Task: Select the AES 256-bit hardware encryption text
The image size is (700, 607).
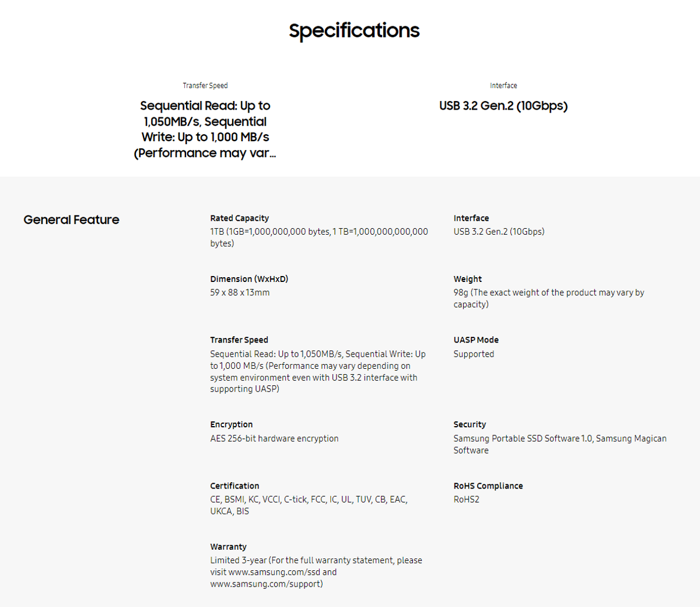Action: 274,438
